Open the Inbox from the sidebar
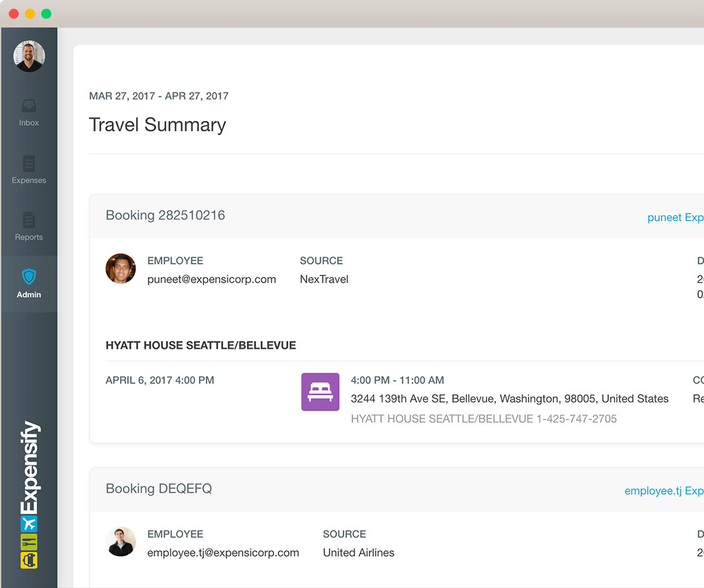Image resolution: width=704 pixels, height=588 pixels. (29, 113)
